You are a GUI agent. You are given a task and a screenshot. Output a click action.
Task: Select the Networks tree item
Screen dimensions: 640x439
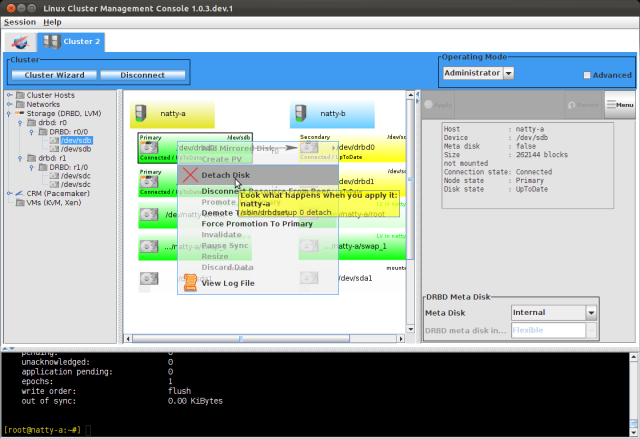coord(43,104)
